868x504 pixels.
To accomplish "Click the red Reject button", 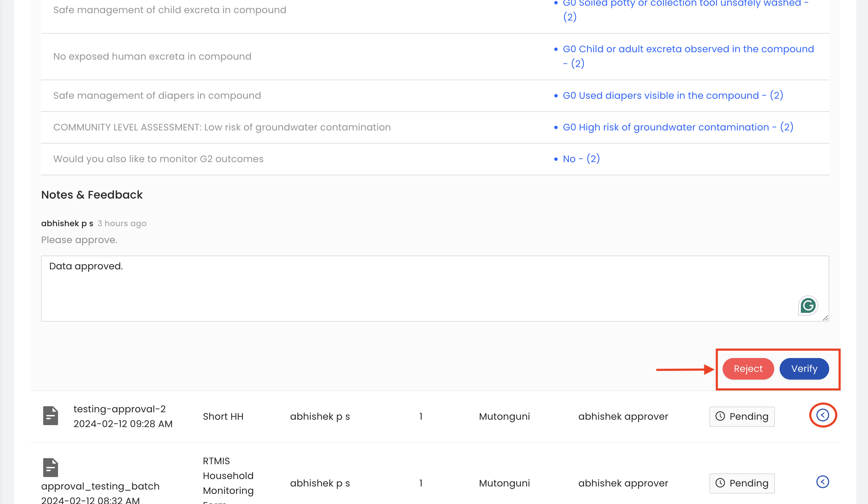I will [x=748, y=369].
